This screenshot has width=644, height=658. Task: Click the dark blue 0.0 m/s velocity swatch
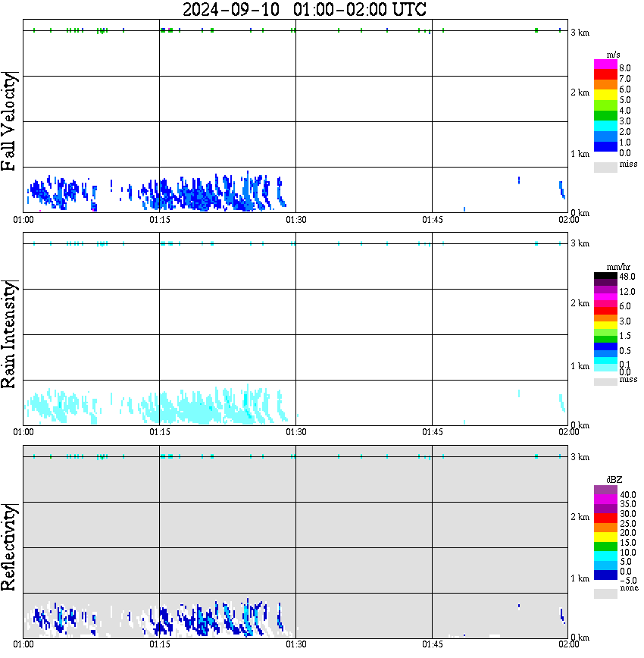coord(605,146)
